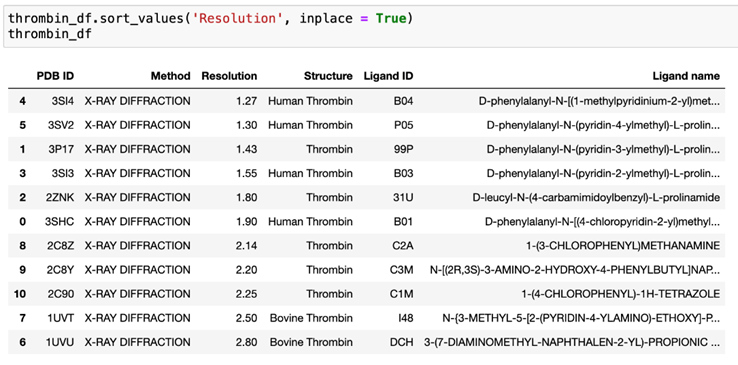Click resolution value 2.25

tap(247, 294)
